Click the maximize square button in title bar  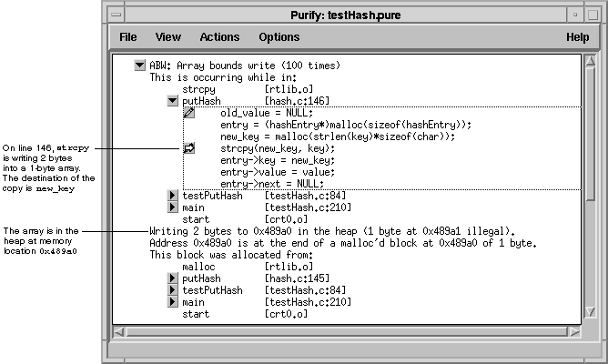click(x=593, y=15)
